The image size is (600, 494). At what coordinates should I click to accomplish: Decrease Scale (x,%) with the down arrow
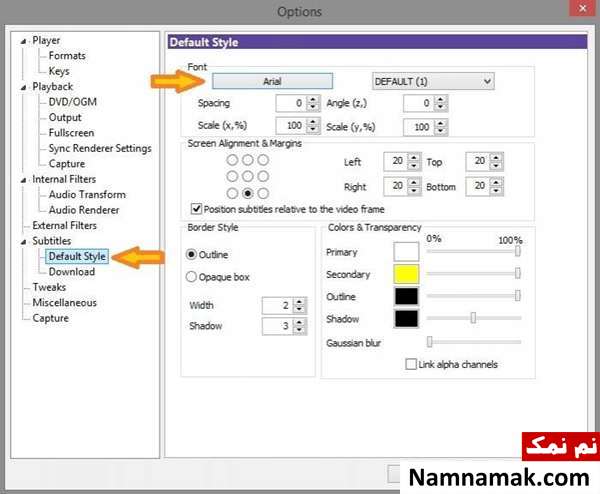(313, 129)
